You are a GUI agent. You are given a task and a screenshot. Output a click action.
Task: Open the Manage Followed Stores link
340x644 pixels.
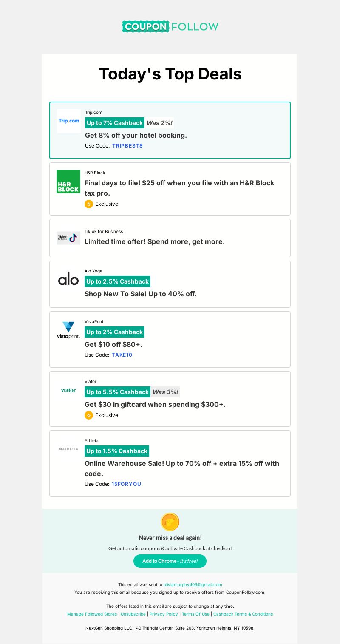pyautogui.click(x=92, y=614)
